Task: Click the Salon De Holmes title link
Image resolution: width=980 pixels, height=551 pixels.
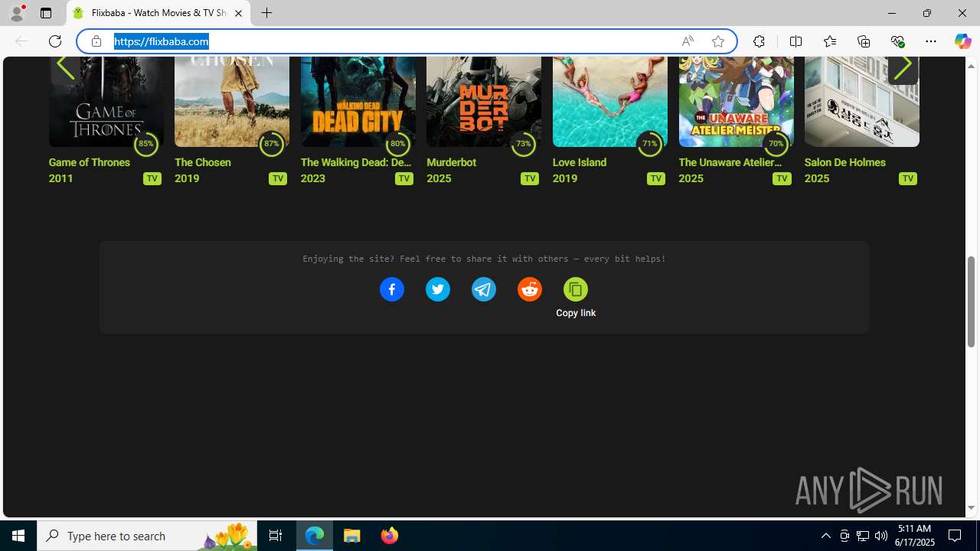Action: pos(845,162)
